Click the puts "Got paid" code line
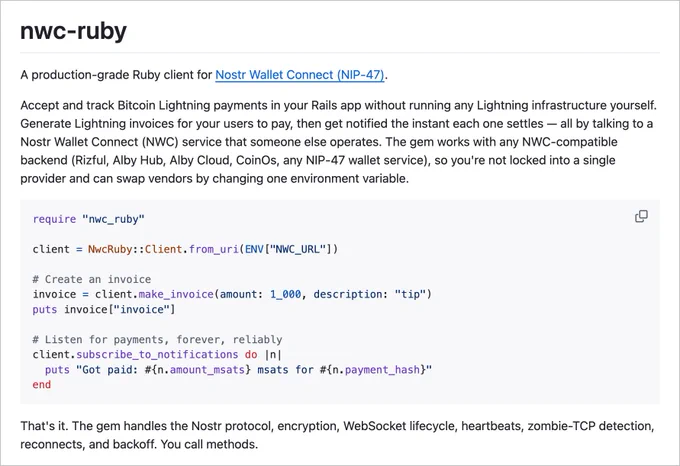Screen dimensions: 680x466 238,370
